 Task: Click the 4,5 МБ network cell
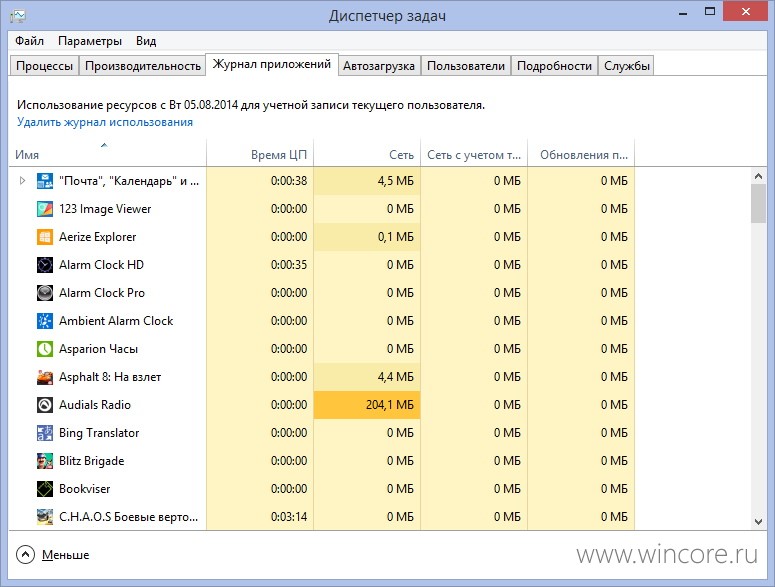coord(367,181)
